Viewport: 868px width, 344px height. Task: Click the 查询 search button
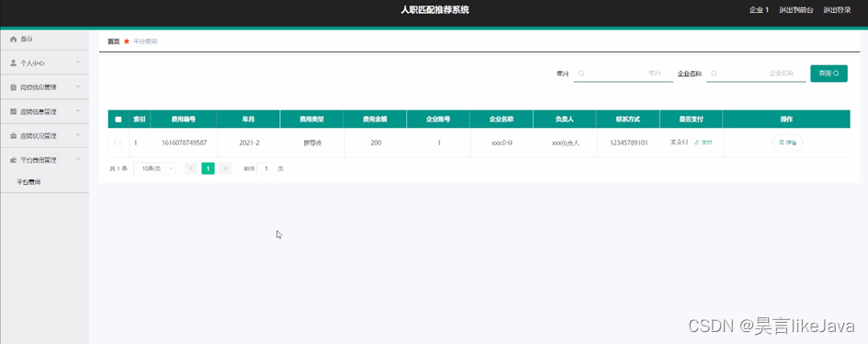pos(829,73)
